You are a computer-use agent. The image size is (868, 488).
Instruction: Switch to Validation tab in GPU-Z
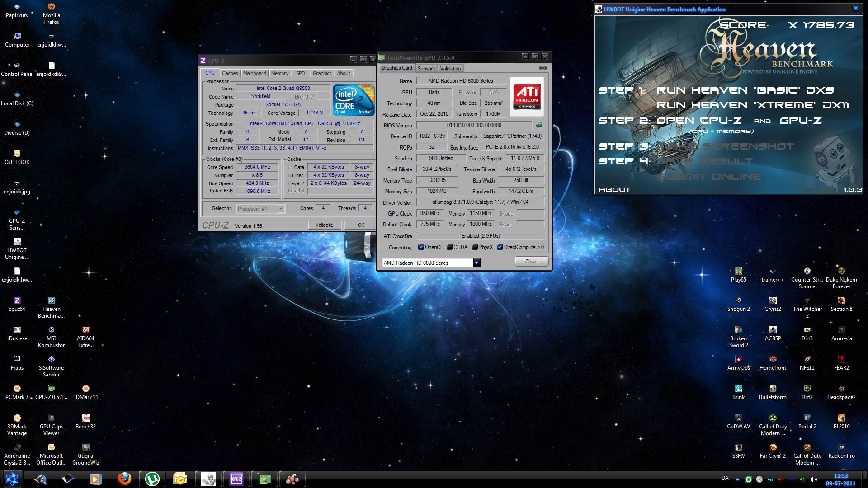click(450, 69)
